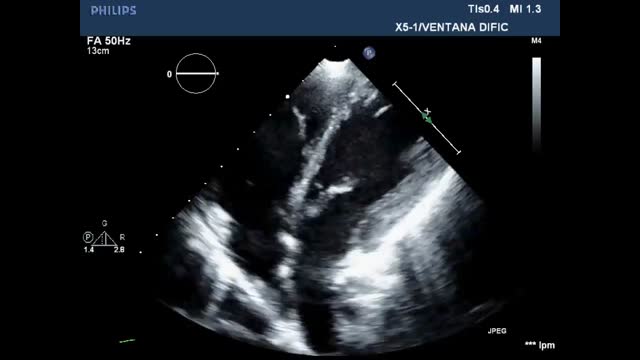This screenshot has height=360, width=640.
Task: Click the P penetration circle icon
Action: 88,237
